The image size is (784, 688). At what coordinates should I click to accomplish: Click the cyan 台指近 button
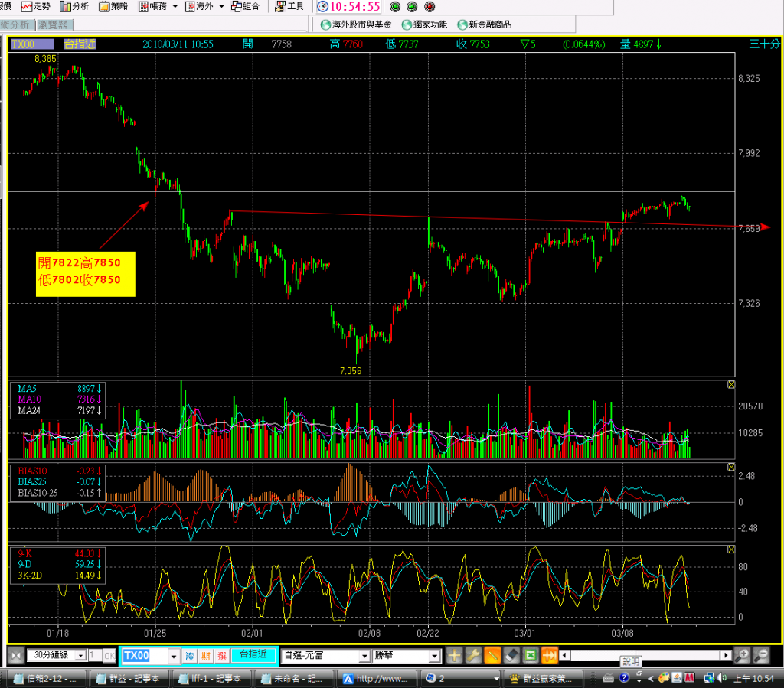click(253, 654)
